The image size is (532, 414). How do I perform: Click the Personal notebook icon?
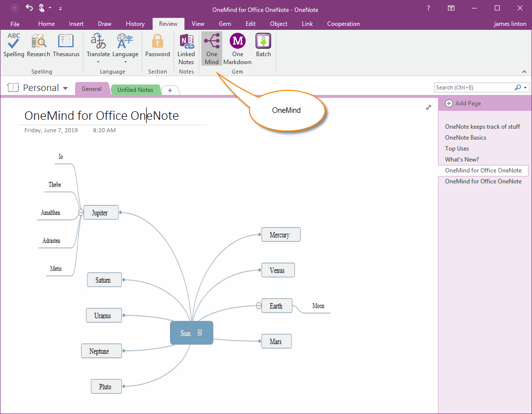click(13, 87)
